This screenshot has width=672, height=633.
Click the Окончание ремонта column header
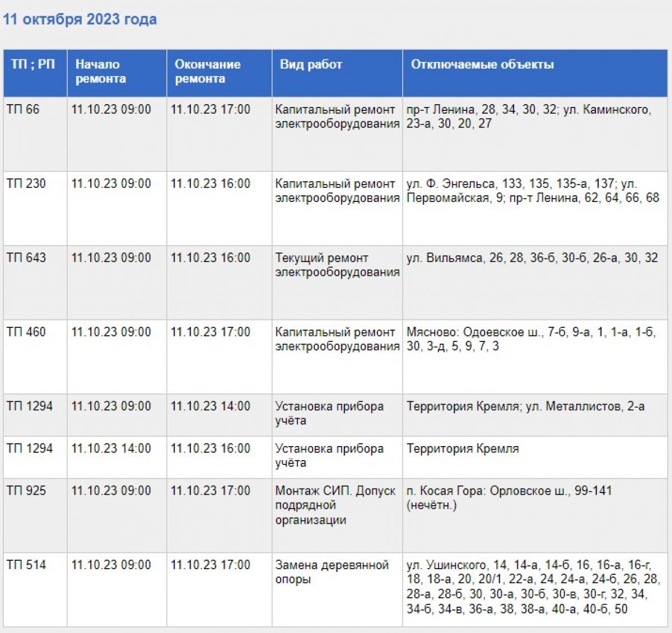[x=220, y=73]
